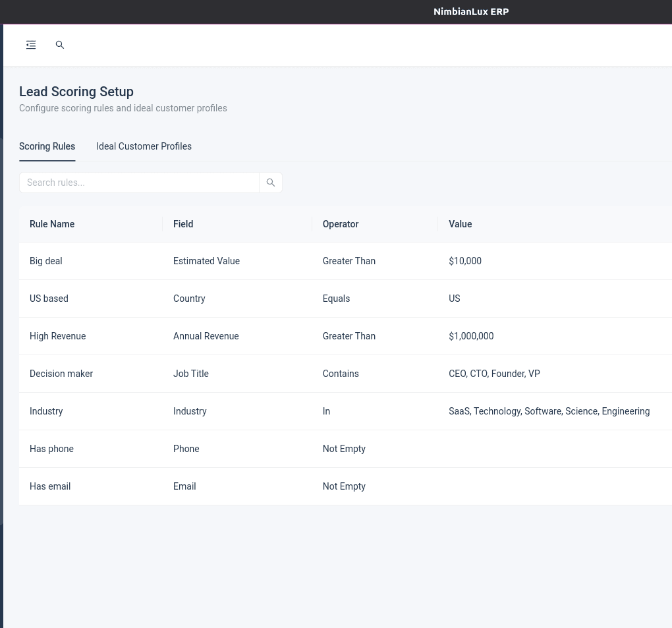This screenshot has height=628, width=672.
Task: Click the 'CEO, CTO, Founder, VP' value
Action: coord(494,374)
